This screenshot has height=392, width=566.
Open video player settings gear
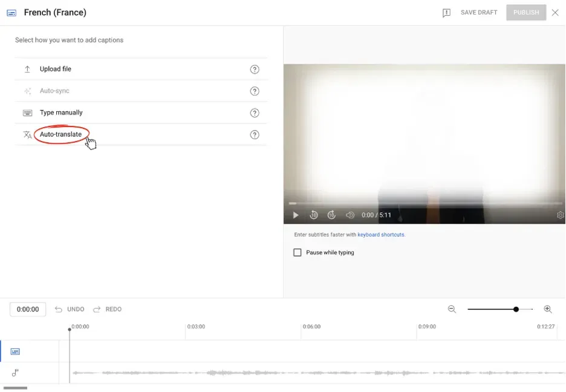click(560, 215)
